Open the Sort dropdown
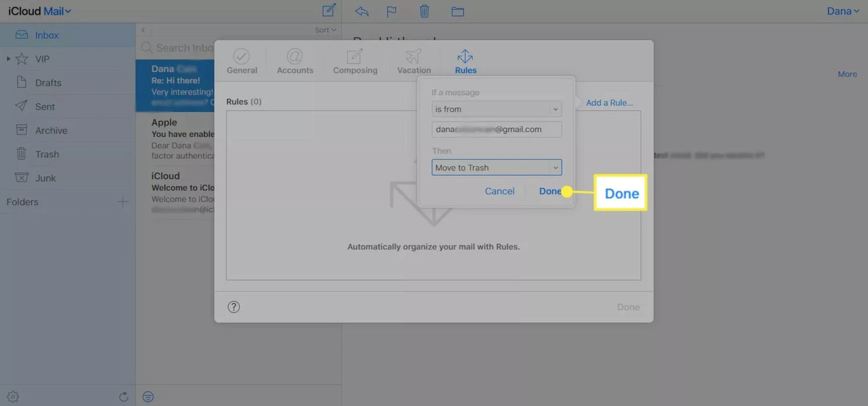This screenshot has height=406, width=868. pos(325,30)
